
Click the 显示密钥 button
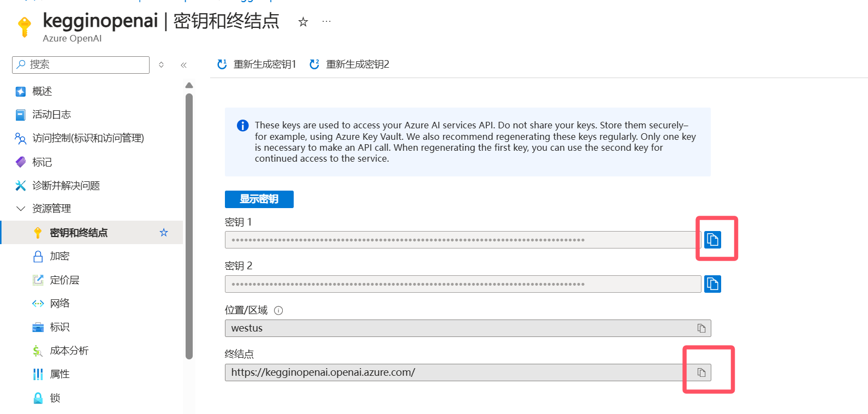click(x=259, y=199)
